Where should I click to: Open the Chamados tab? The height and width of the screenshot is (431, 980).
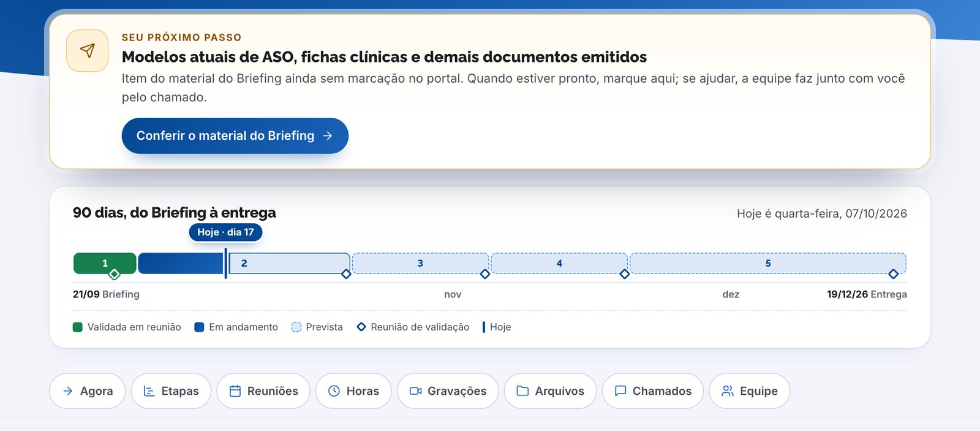tap(653, 391)
